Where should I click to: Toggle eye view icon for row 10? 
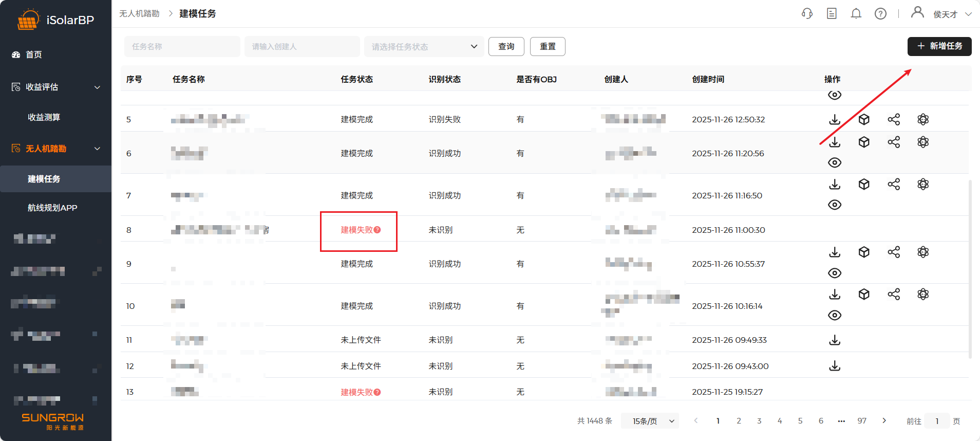[835, 316]
